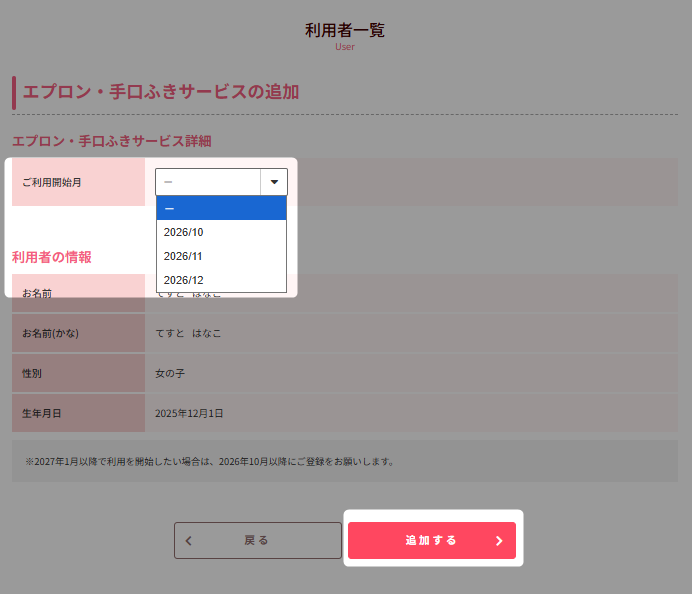The image size is (692, 594).
Task: Click the エプロン・手口ふきサービスの追加 heading
Action: point(161,92)
